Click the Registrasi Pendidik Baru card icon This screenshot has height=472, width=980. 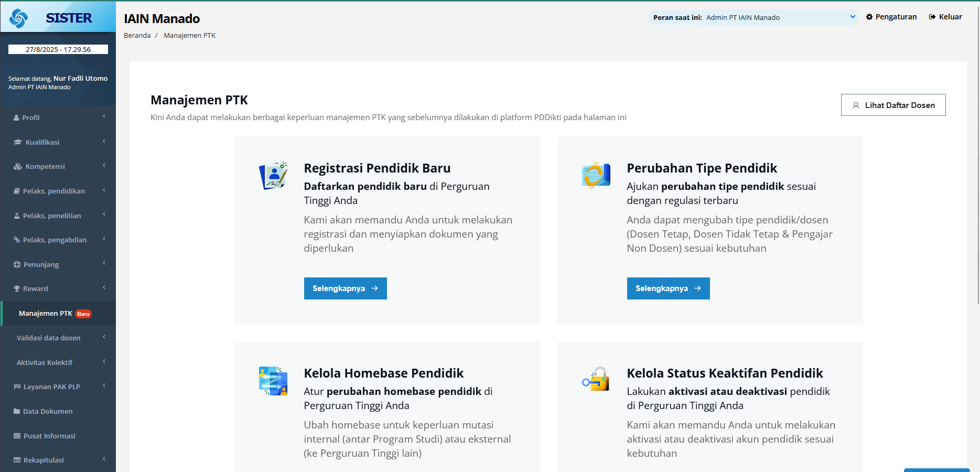[x=273, y=176]
